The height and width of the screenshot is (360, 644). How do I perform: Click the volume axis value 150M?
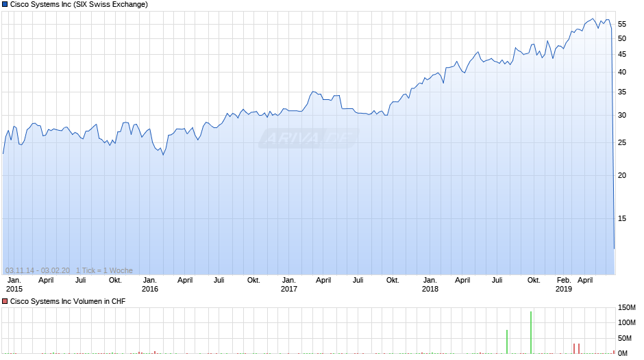pos(627,307)
